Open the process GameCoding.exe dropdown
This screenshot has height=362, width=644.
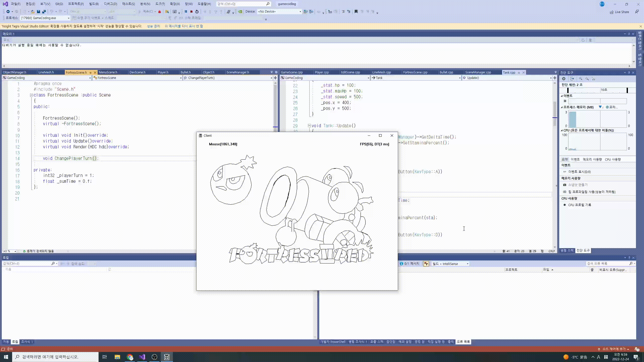tap(68, 18)
